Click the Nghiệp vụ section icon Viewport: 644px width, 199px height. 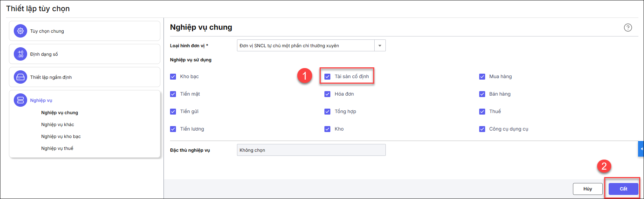(x=20, y=100)
